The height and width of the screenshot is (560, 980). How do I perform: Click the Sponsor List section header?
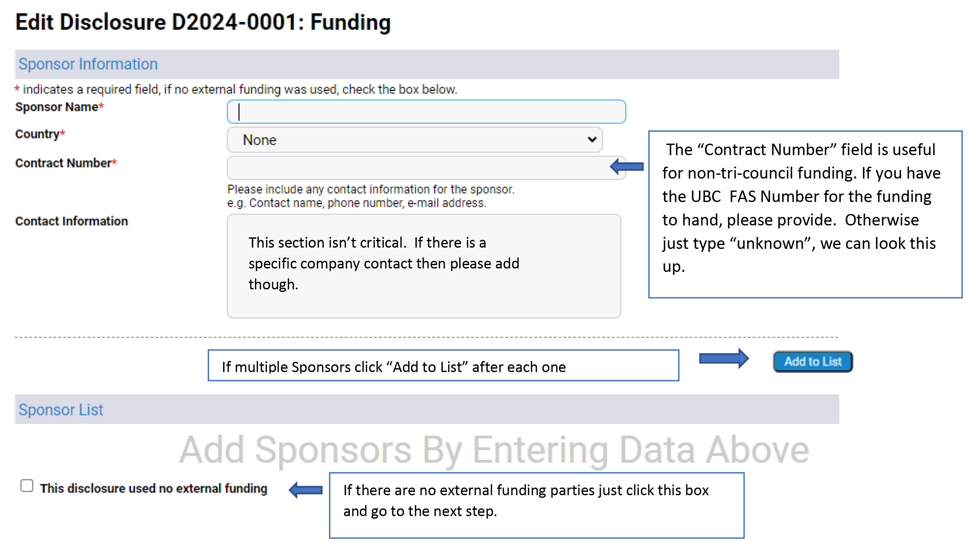pos(61,410)
